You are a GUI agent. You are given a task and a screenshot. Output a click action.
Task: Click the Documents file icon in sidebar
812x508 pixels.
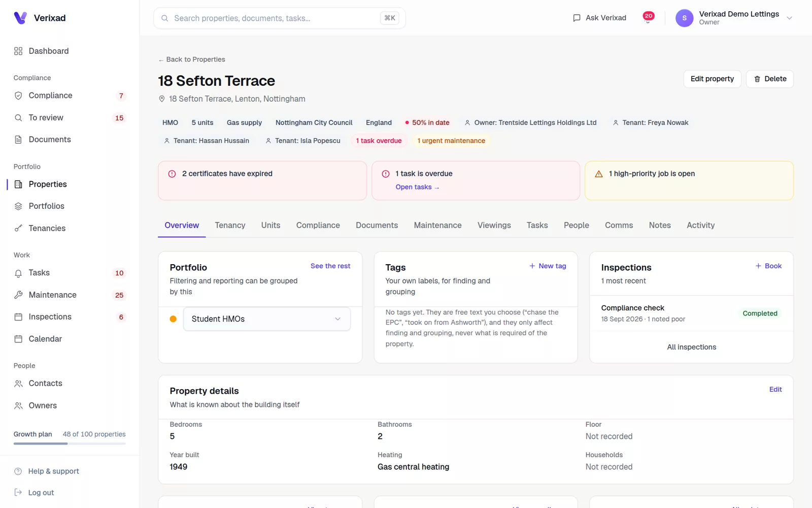click(x=18, y=140)
